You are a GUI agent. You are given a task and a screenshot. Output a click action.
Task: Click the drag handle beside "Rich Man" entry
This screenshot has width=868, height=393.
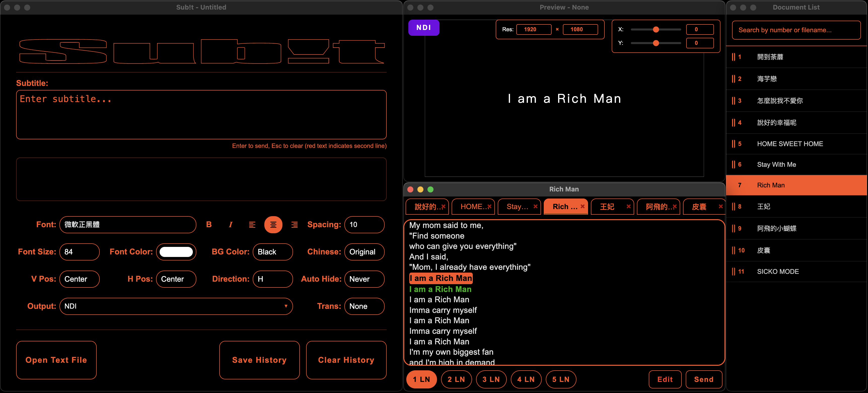(734, 185)
